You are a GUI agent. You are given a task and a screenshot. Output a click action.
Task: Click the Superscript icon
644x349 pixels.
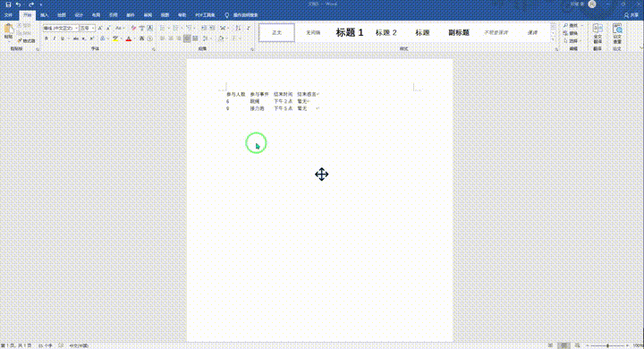(x=92, y=38)
